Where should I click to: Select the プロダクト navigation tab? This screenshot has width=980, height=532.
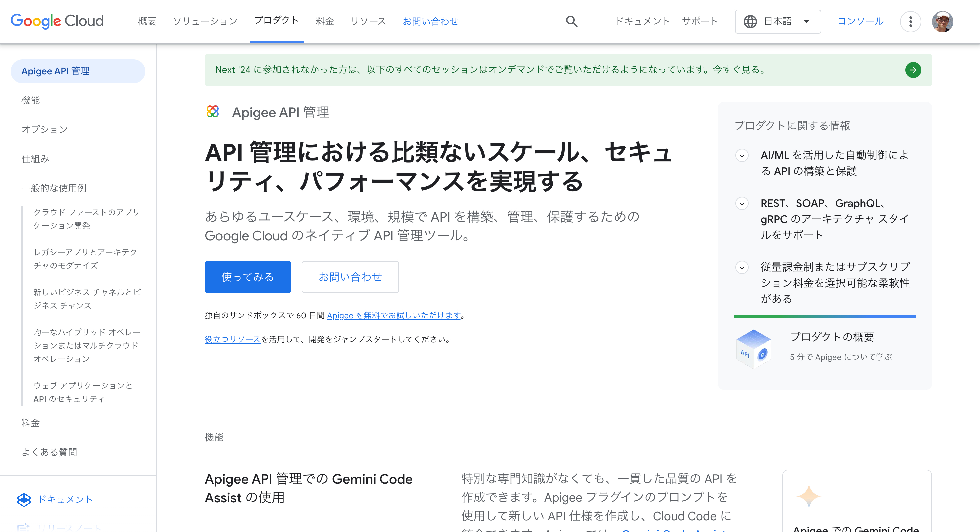coord(277,21)
